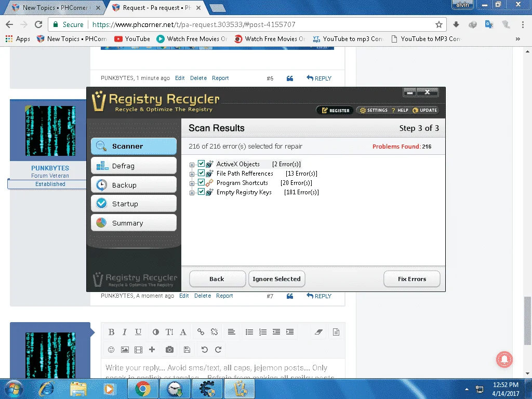Uncheck the Program Shortcuts checkbox

tap(201, 182)
